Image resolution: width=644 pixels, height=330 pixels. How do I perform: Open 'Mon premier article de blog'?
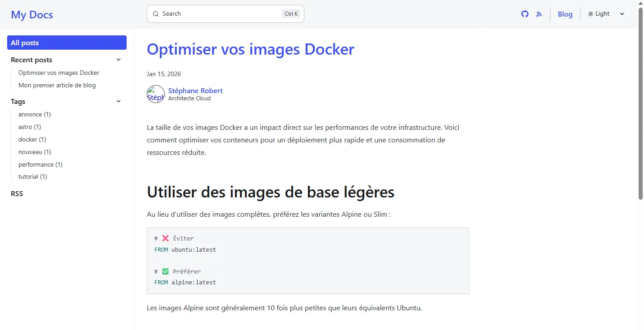coord(57,85)
